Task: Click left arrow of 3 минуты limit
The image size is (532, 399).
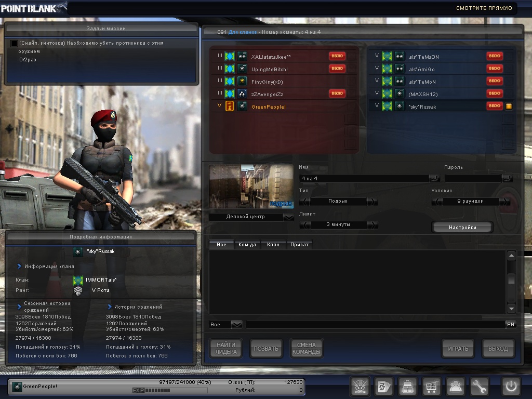Action: pyautogui.click(x=305, y=225)
